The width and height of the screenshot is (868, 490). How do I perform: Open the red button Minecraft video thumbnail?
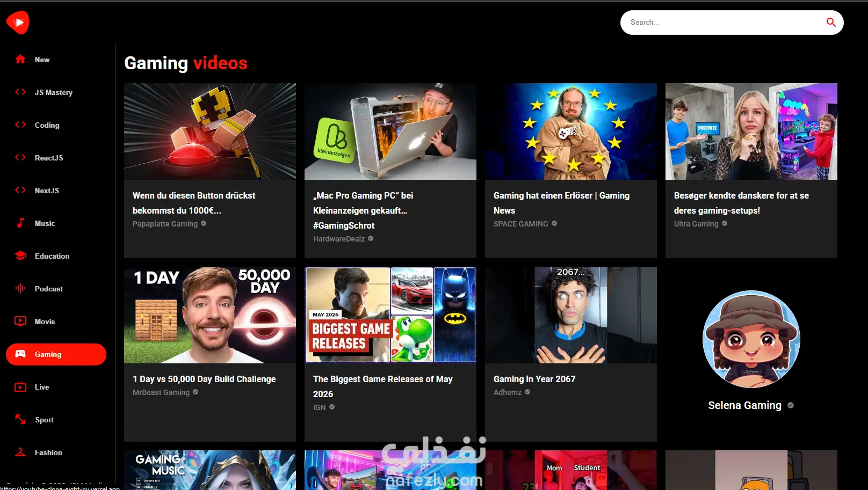tap(210, 131)
